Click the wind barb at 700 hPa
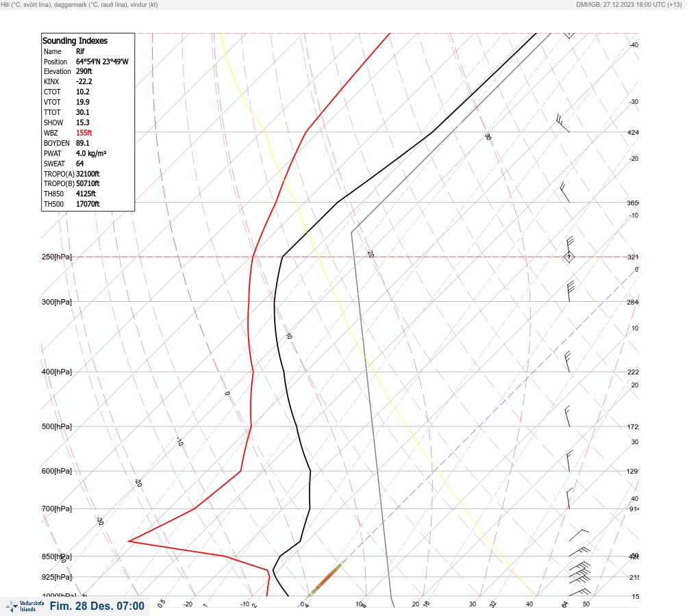687x616 pixels. point(569,499)
